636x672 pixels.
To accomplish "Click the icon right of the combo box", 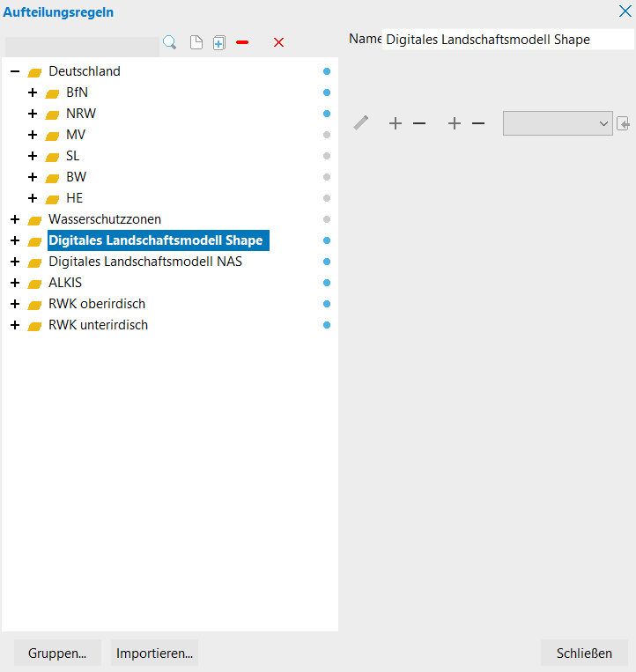I will (x=624, y=124).
